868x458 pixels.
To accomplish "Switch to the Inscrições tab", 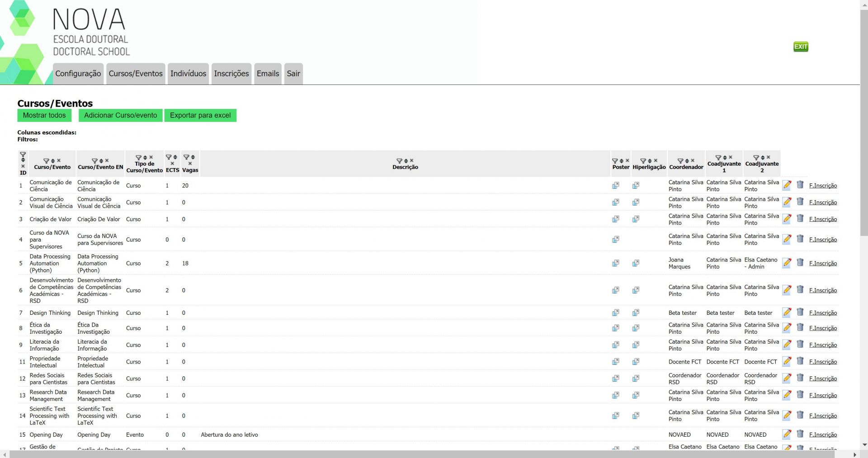I will tap(231, 74).
